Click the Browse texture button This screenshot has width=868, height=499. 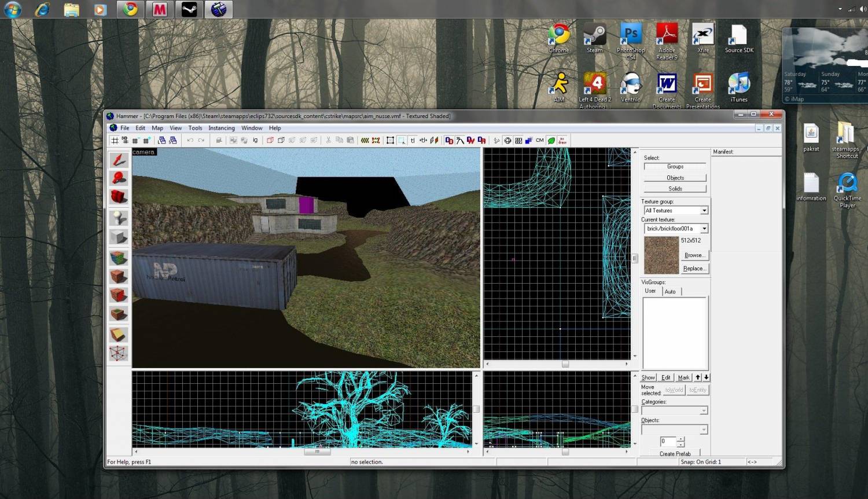tap(694, 255)
